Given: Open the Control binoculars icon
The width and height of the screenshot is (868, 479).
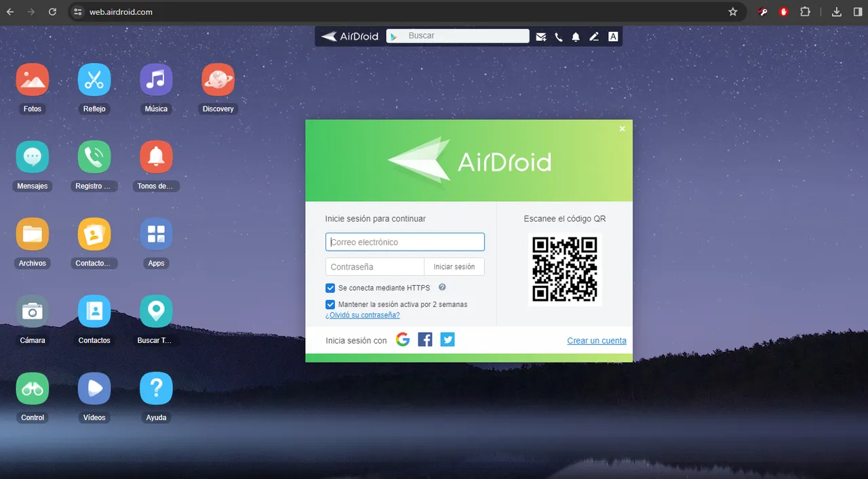Looking at the screenshot, I should 33,389.
